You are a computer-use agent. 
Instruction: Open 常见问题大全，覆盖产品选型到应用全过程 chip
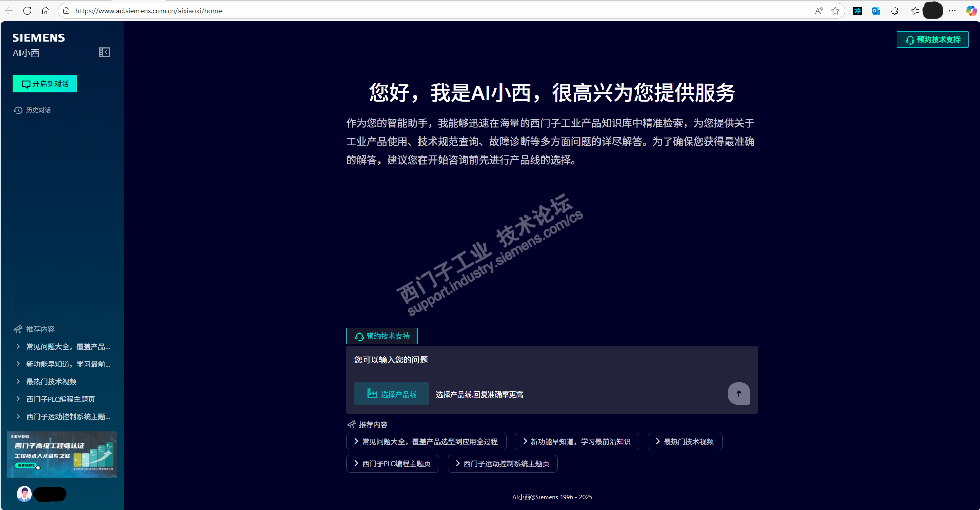[426, 442]
